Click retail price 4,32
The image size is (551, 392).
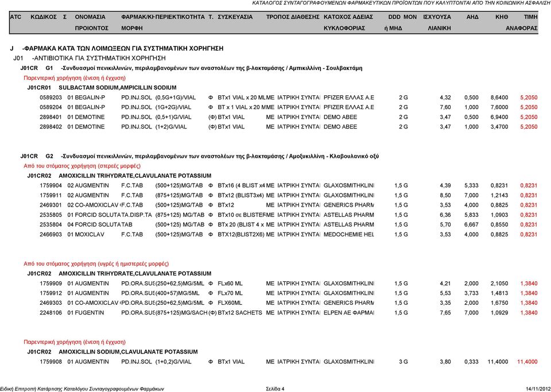[x=445, y=98]
